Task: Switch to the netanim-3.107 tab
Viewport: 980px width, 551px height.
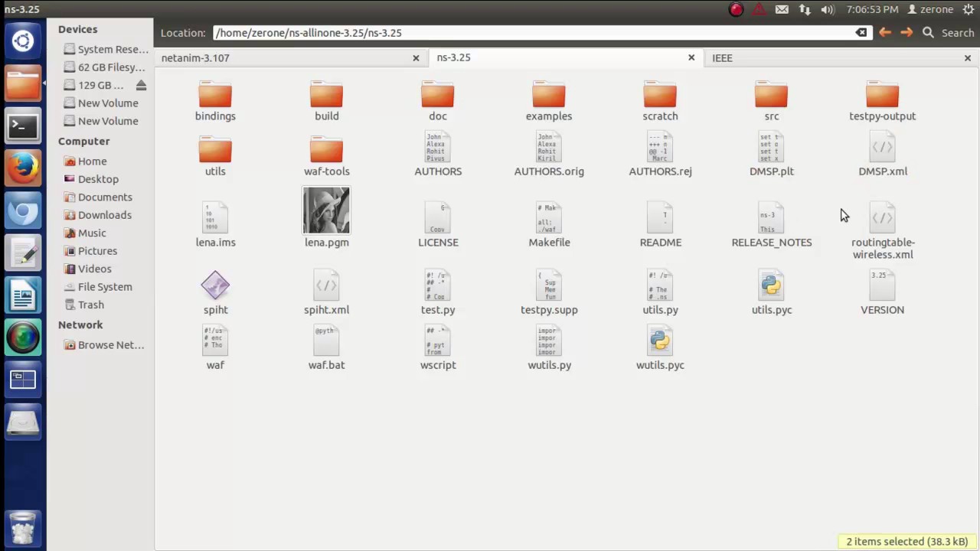Action: click(x=291, y=57)
